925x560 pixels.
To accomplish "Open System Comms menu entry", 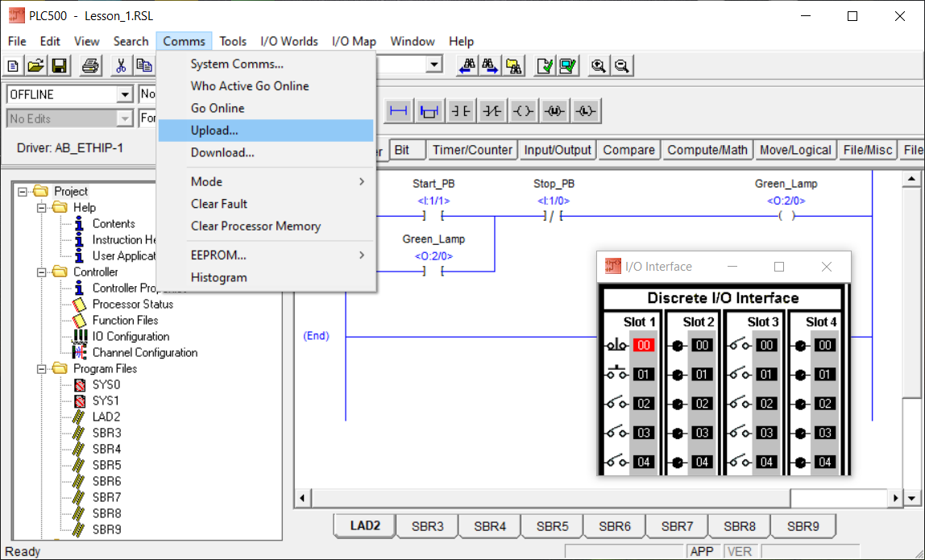I will [x=266, y=64].
